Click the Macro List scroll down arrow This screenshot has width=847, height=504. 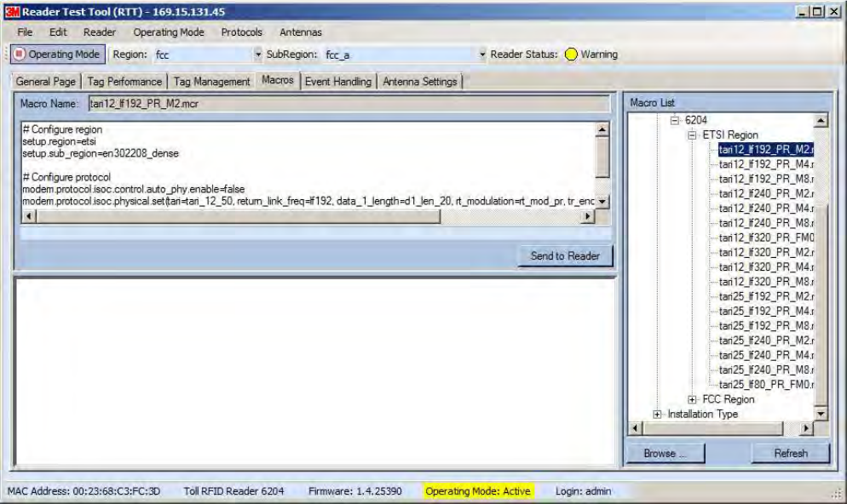click(x=821, y=414)
